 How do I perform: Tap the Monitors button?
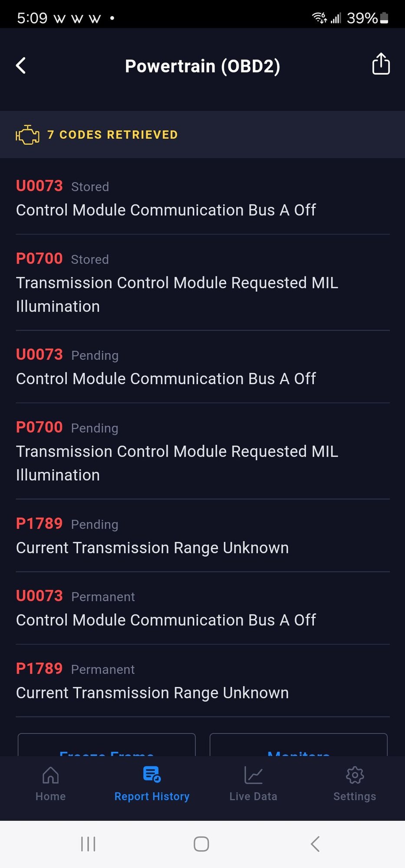pyautogui.click(x=299, y=746)
